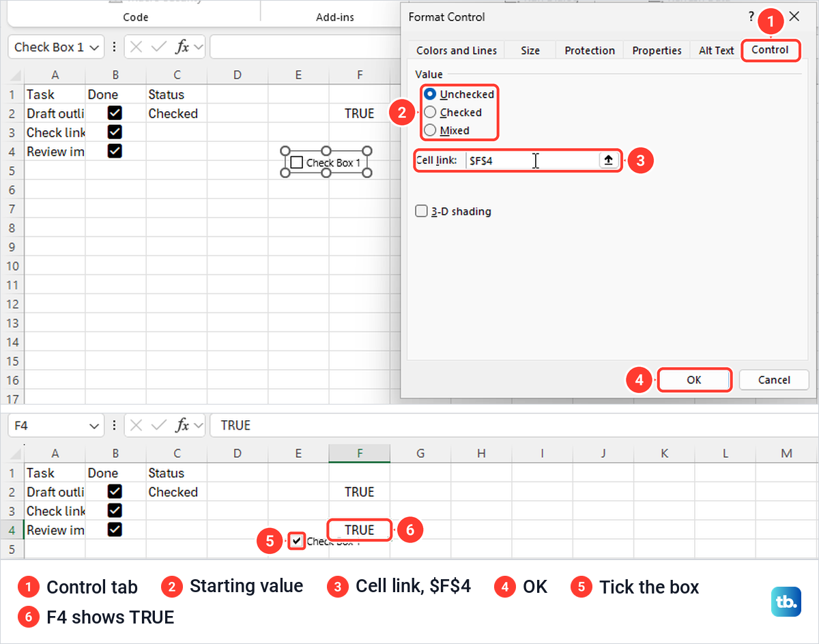819x644 pixels.
Task: Click the Status header cell in the upper worksheet
Action: point(177,94)
